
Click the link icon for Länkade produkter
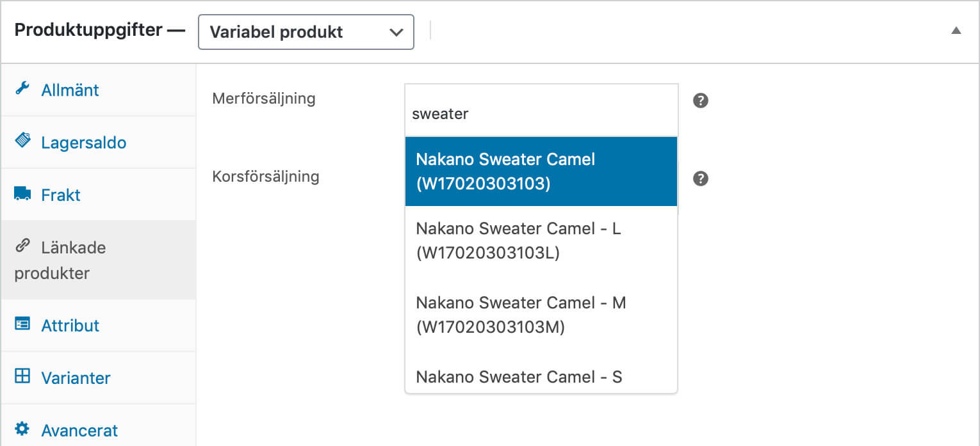(x=22, y=246)
